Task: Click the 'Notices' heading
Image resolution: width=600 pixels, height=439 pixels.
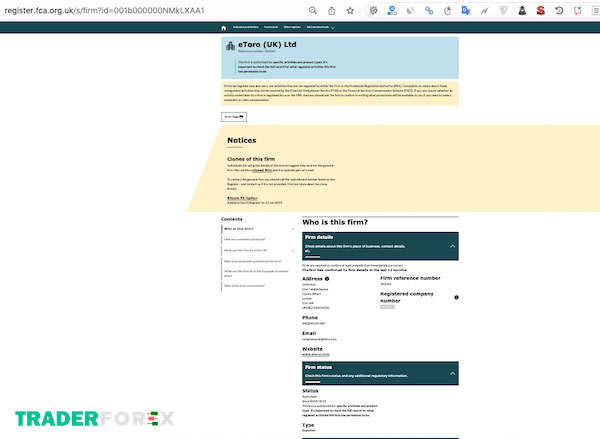Action: [x=242, y=140]
